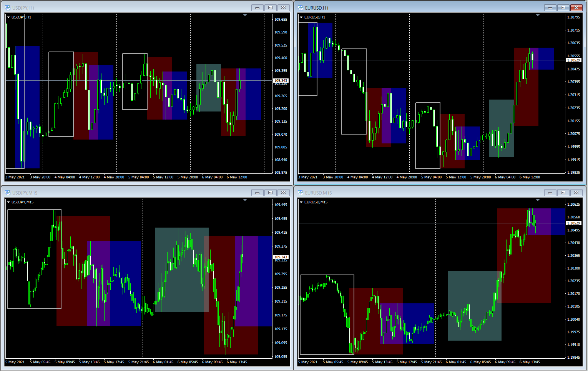Click price level 109.215 in USDJPY,M15 scale
588x371 pixels.
[281, 301]
